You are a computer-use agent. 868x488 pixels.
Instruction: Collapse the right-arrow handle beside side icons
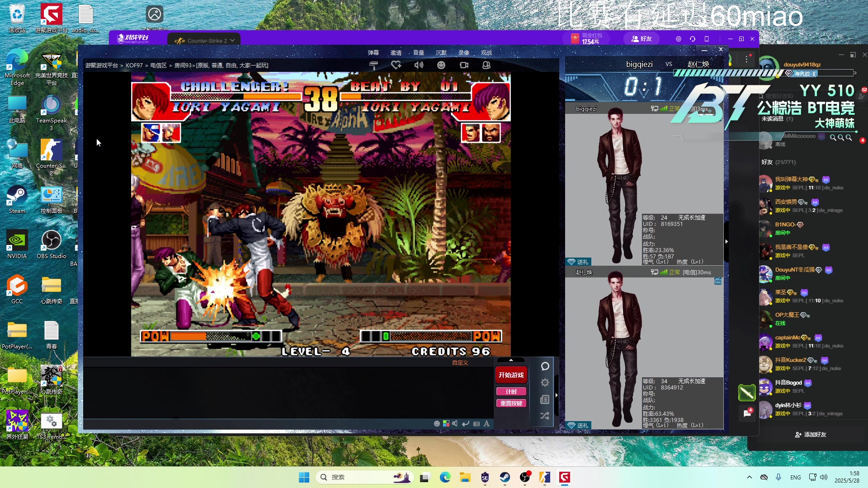click(557, 395)
